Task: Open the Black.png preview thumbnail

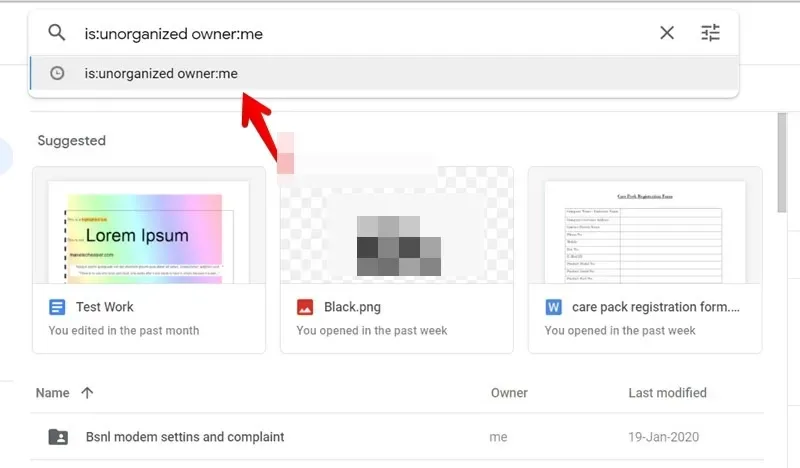Action: (x=397, y=226)
